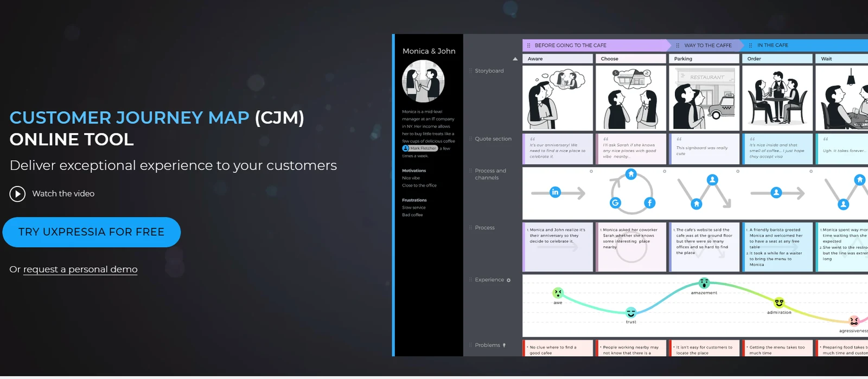Click the Google channel icon in Choose column
The height and width of the screenshot is (379, 868).
click(615, 203)
